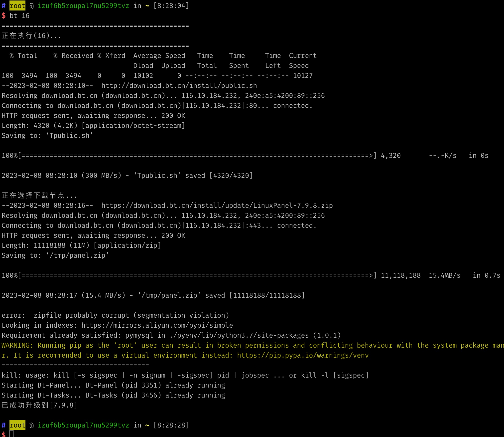This screenshot has height=437, width=504.
Task: Click 'Bt-Tasks (pid 3456) already running'
Action: 155,395
